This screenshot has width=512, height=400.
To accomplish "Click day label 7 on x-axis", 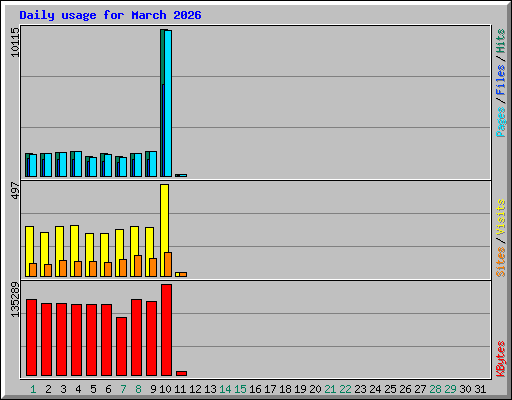I will click(x=123, y=389).
